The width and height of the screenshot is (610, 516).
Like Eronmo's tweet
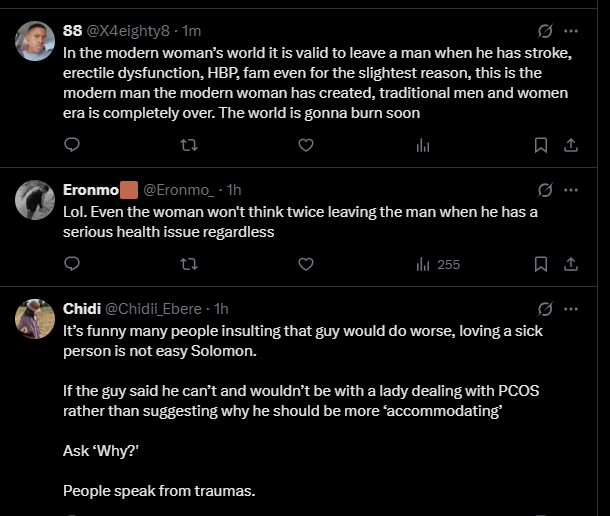tap(306, 264)
